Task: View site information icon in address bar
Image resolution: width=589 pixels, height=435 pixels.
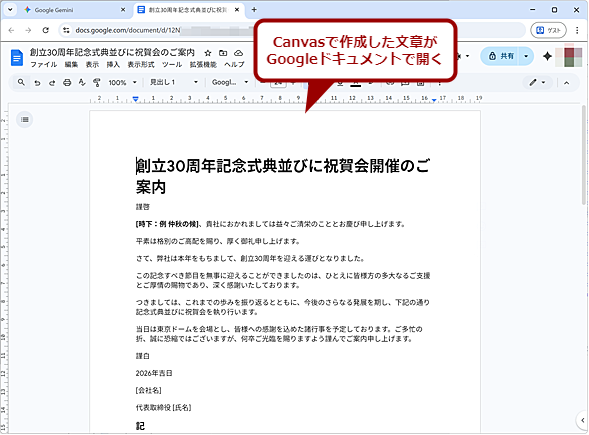Action: [66, 30]
